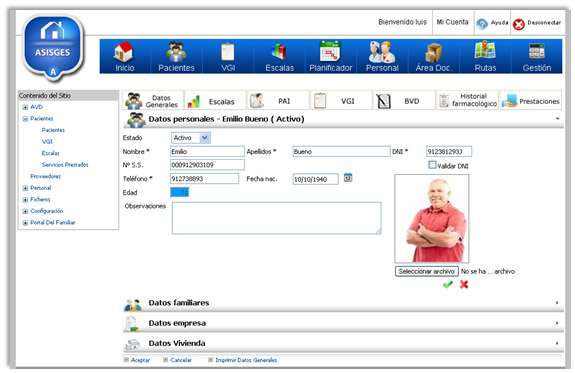The height and width of the screenshot is (373, 575).
Task: Click the Desconectar red icon
Action: click(x=519, y=24)
